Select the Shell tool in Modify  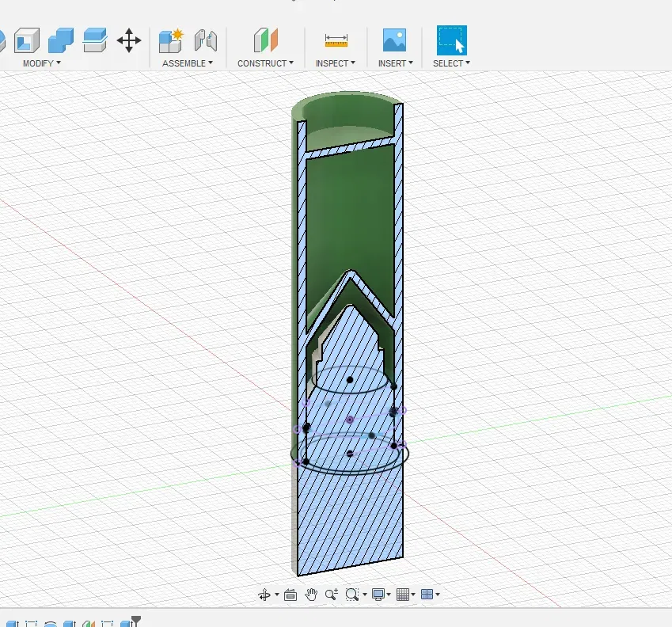(x=27, y=40)
